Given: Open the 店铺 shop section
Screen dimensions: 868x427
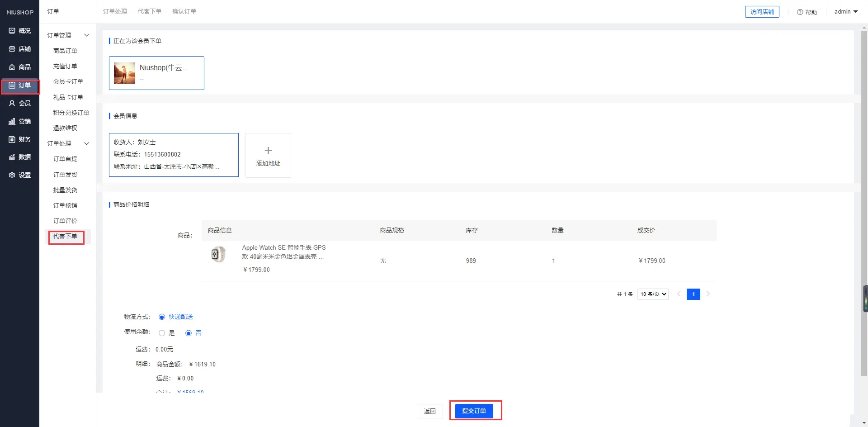Looking at the screenshot, I should (19, 49).
